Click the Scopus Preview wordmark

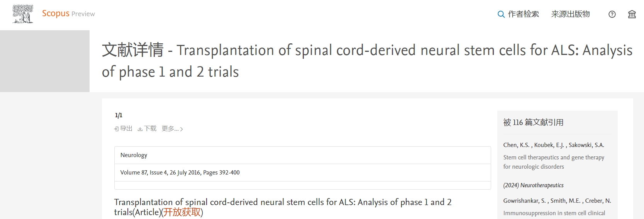pyautogui.click(x=68, y=14)
